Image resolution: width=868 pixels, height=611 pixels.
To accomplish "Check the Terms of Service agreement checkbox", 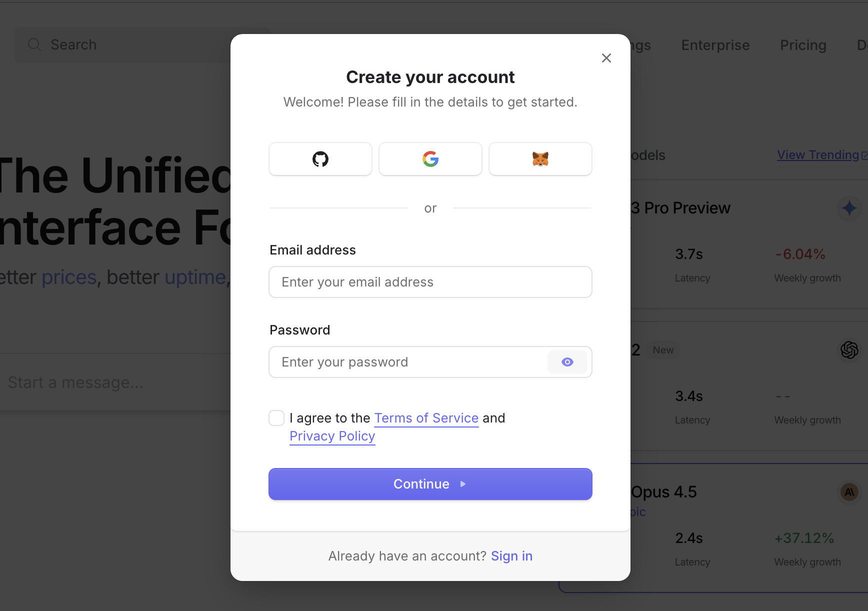I will coord(276,418).
